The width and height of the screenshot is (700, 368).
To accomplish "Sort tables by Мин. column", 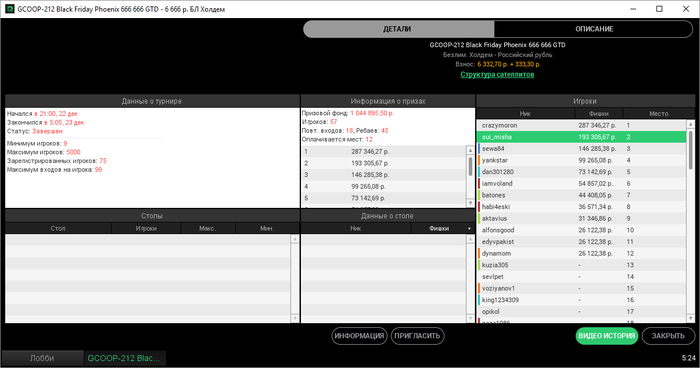I will point(267,228).
